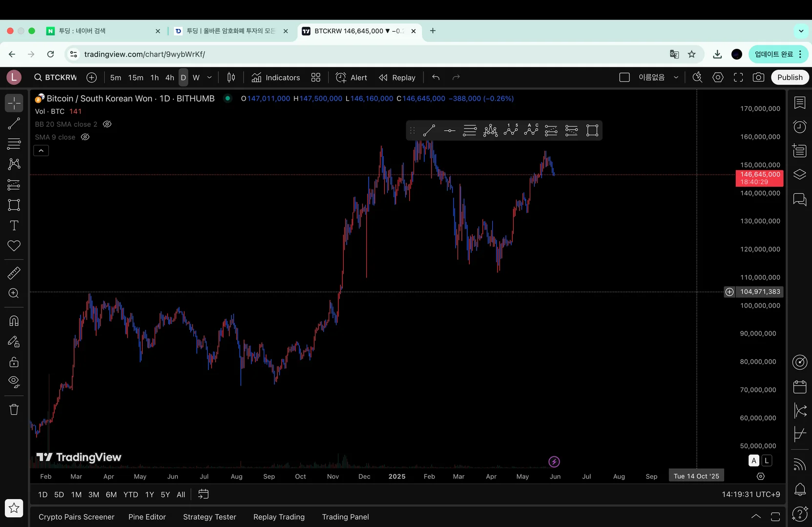
Task: Start bar Replay mode
Action: [x=397, y=78]
